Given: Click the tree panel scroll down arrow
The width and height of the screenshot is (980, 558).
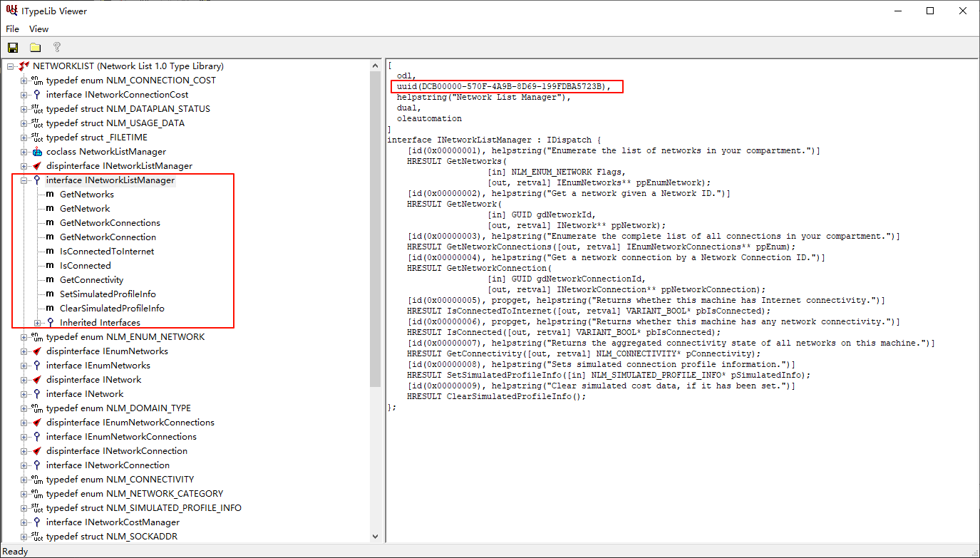Looking at the screenshot, I should pyautogui.click(x=376, y=537).
